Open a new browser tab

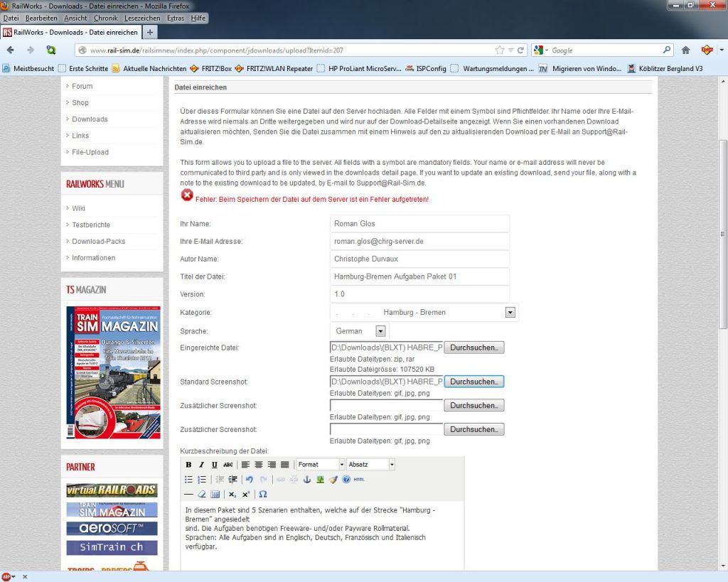(x=150, y=33)
